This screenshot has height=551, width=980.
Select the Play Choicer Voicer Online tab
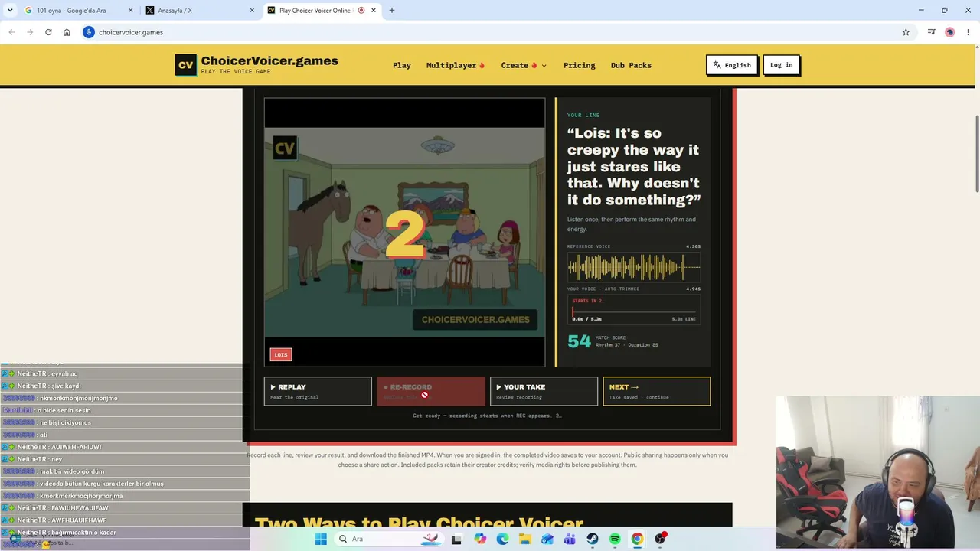point(322,11)
